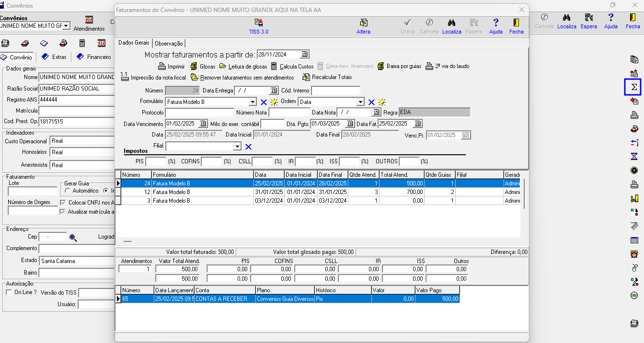Click Localiza in the Faturamentos dialog toolbar

[451, 26]
